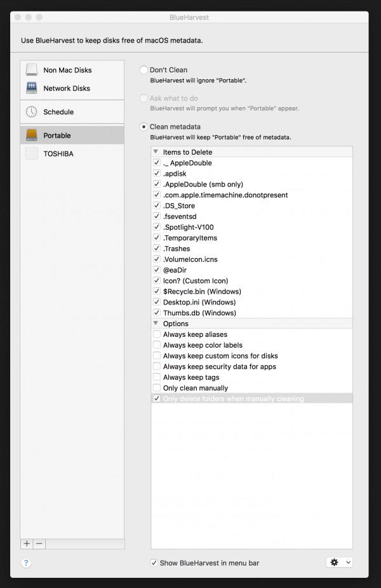Image resolution: width=381 pixels, height=588 pixels.
Task: Click the Schedule clock icon
Action: click(32, 112)
